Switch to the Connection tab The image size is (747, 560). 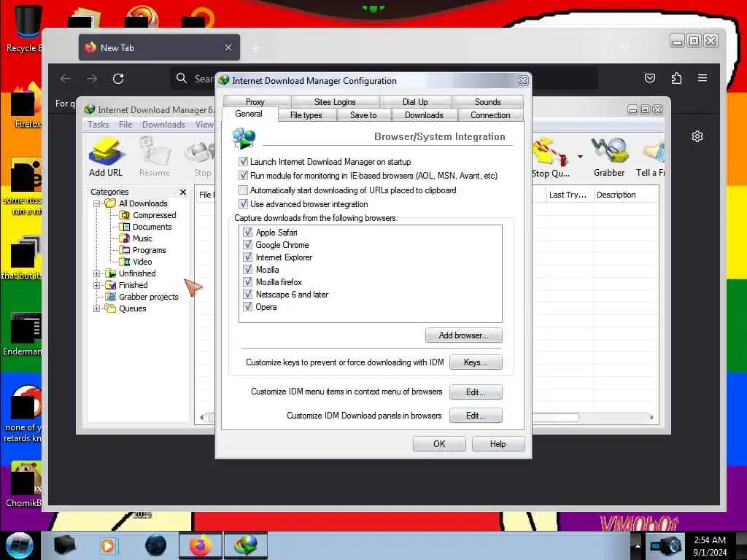coord(490,114)
